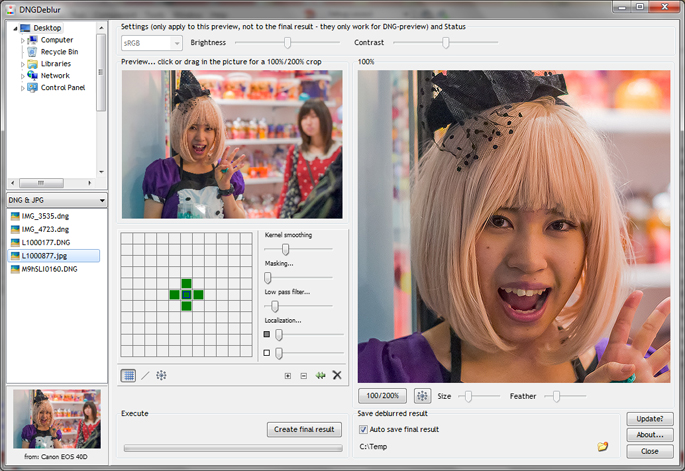
Task: Select file L1000877.jpg
Action: (x=54, y=256)
